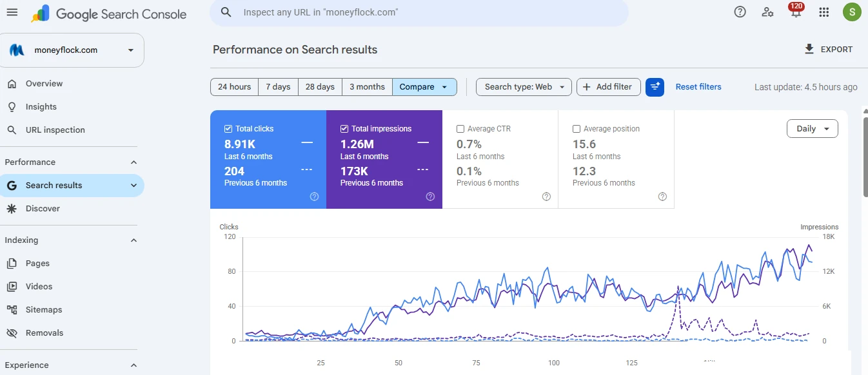The height and width of the screenshot is (375, 868).
Task: Click the search magnifier icon
Action: [x=226, y=12]
